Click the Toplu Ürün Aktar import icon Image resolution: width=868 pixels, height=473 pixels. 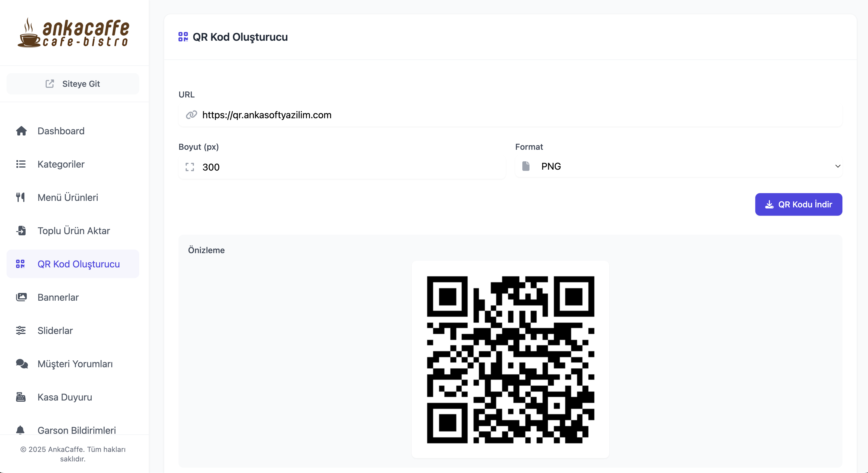click(21, 231)
